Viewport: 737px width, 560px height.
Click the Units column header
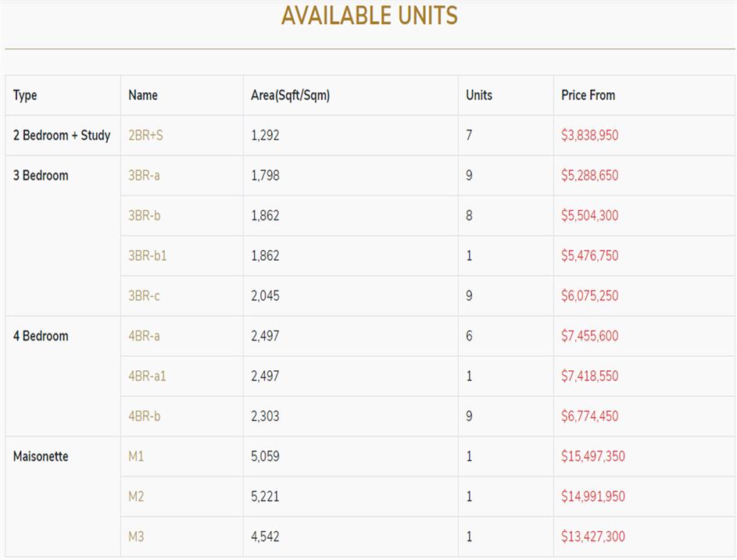478,95
